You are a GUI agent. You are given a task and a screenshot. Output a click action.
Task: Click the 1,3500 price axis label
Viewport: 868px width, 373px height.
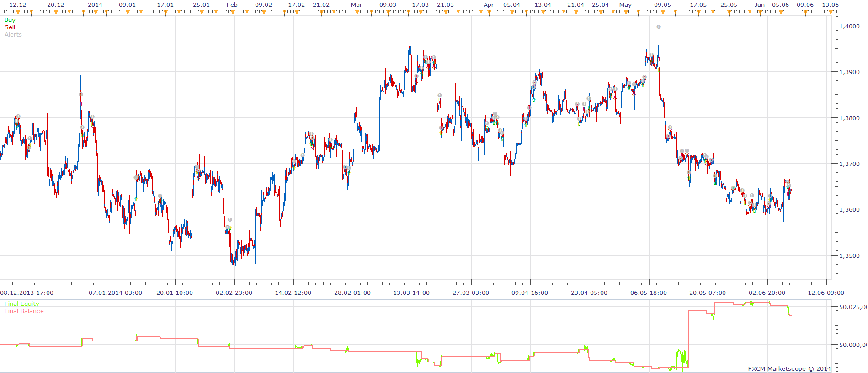pyautogui.click(x=850, y=256)
